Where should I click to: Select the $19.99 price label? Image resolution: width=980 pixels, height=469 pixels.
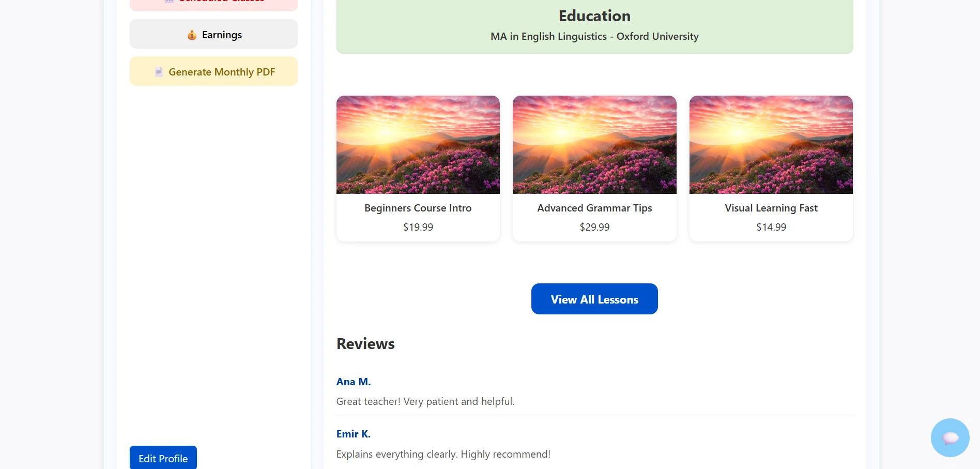418,227
